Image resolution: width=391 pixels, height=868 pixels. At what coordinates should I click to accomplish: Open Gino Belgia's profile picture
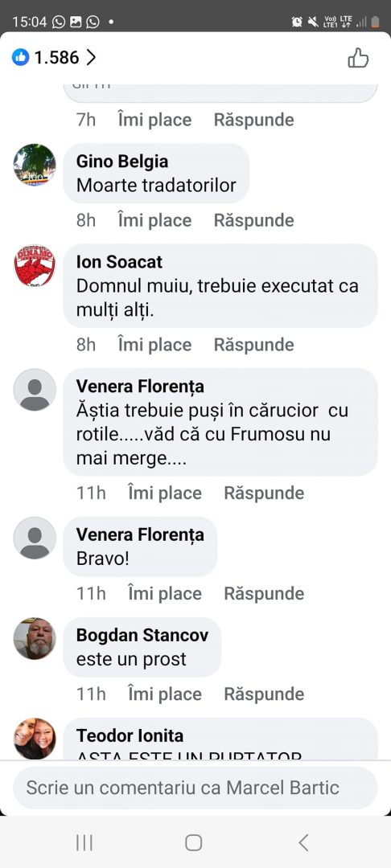[35, 165]
